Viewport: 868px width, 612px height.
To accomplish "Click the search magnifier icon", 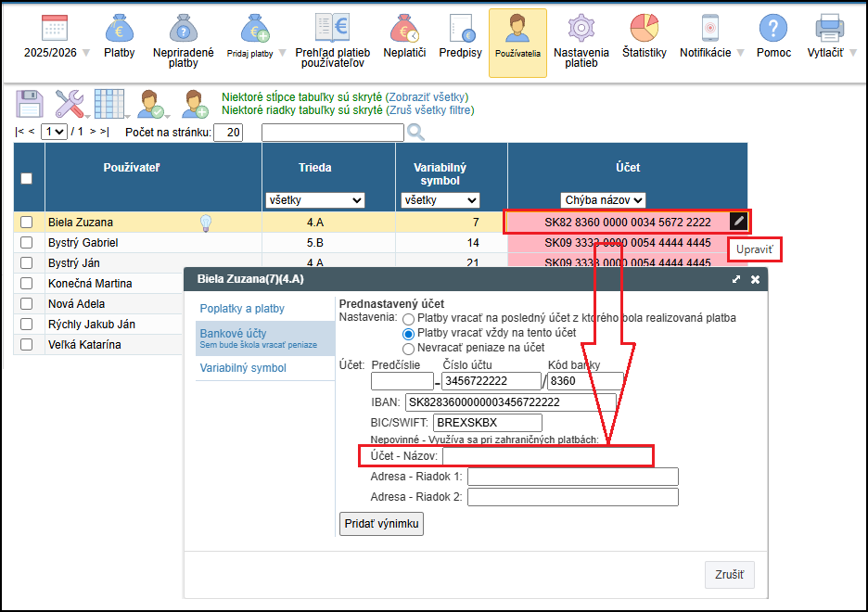I will tap(415, 132).
